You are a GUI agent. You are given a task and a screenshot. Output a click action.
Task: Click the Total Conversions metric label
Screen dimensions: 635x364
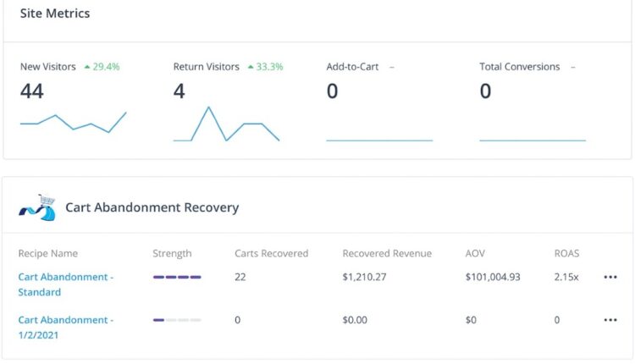(520, 67)
